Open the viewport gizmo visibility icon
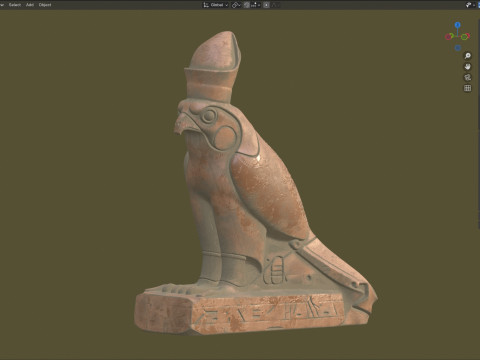 [x=470, y=5]
